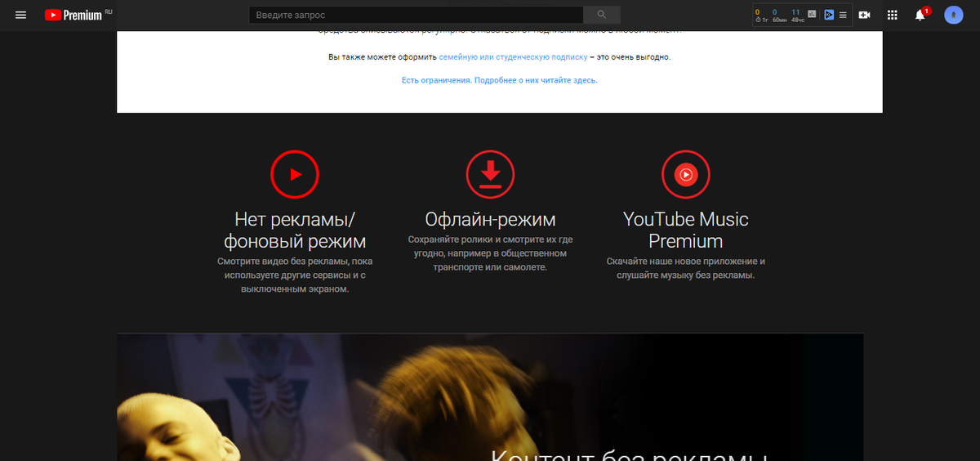The width and height of the screenshot is (980, 461).
Task: Click the 'Смотрите видео без рекламы' description
Action: (x=295, y=275)
